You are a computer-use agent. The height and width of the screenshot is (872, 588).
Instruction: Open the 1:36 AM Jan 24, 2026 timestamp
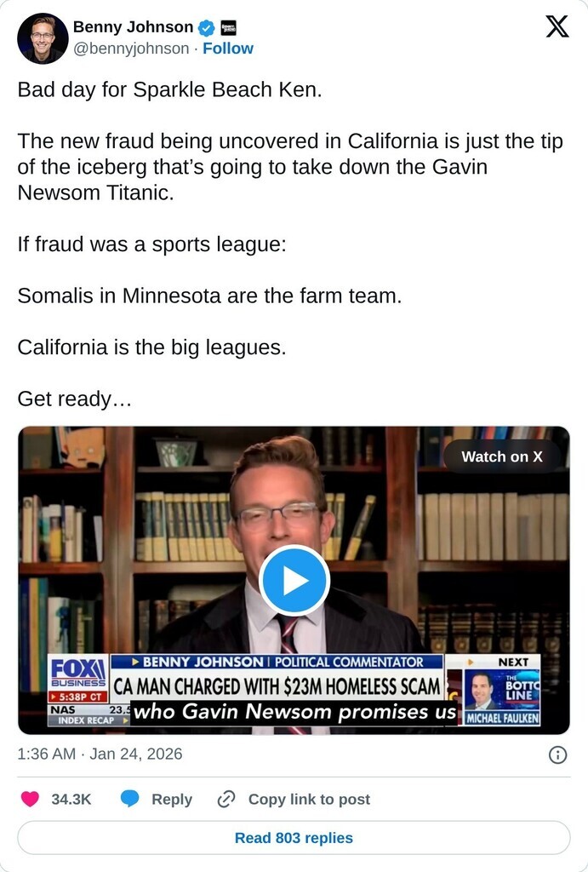tap(100, 754)
